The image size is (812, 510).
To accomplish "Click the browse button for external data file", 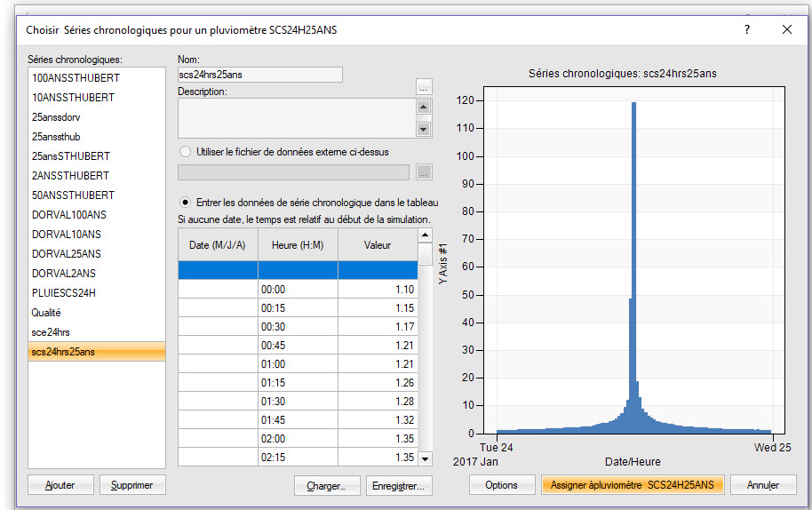I will click(x=424, y=172).
